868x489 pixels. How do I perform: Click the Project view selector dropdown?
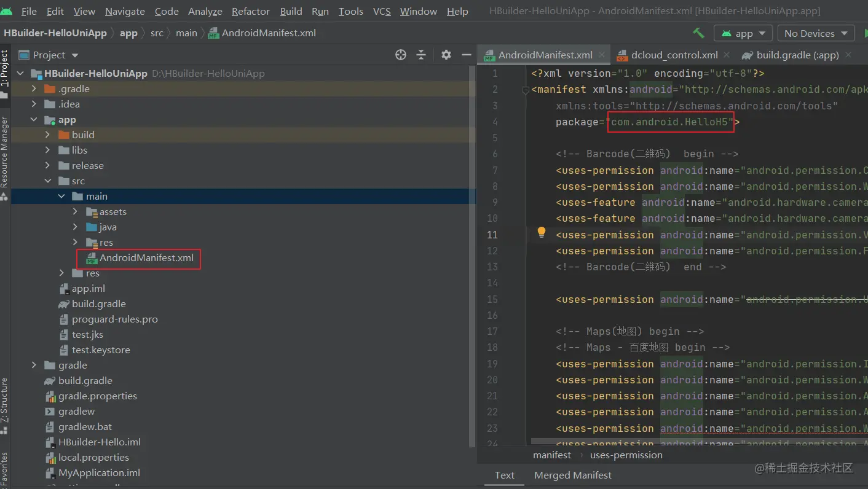(49, 55)
